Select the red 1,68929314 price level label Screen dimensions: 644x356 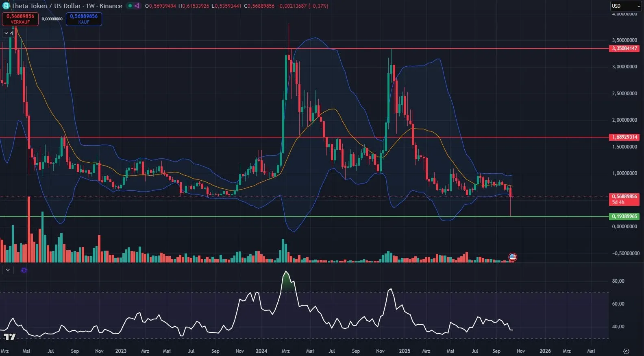[x=624, y=137]
